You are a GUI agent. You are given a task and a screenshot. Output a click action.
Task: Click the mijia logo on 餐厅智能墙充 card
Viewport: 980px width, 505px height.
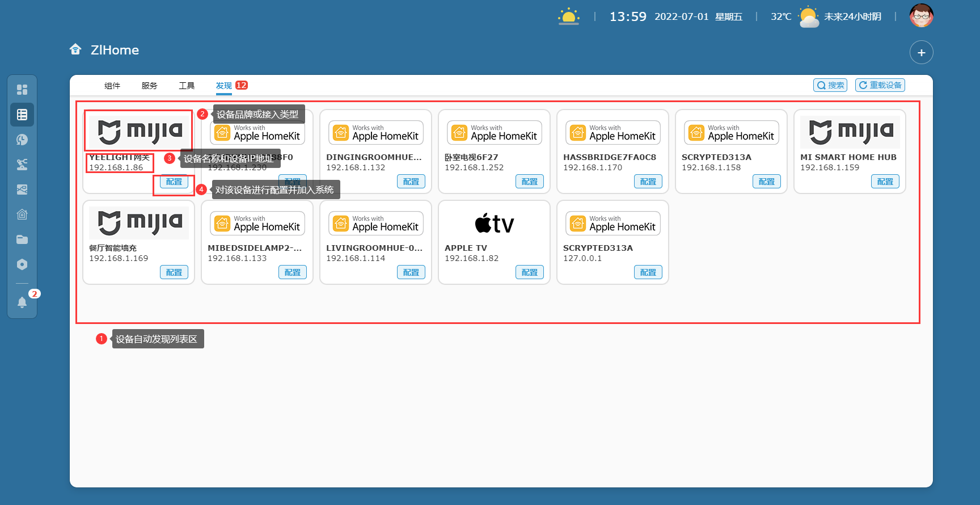[139, 223]
